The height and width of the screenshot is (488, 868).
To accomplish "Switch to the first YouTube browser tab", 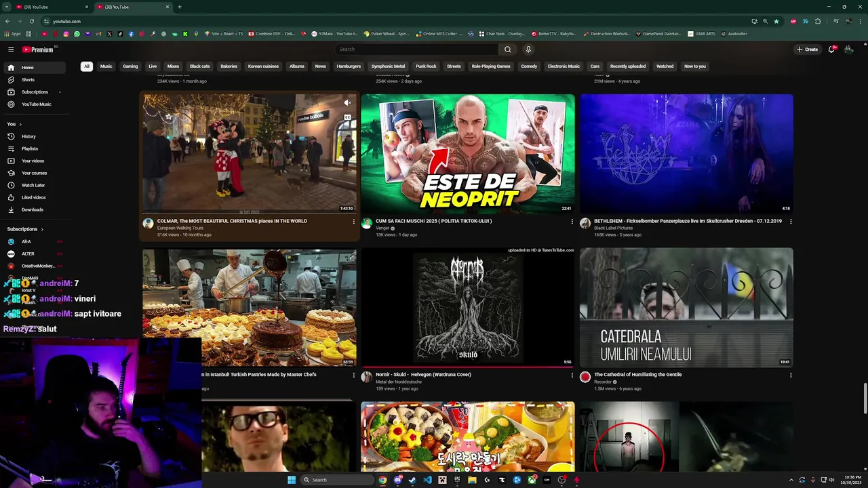I will point(51,7).
